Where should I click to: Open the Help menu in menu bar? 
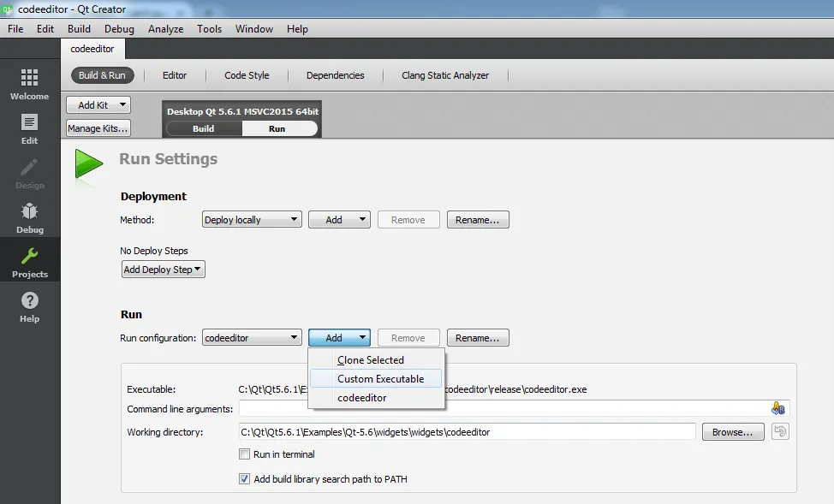tap(297, 29)
